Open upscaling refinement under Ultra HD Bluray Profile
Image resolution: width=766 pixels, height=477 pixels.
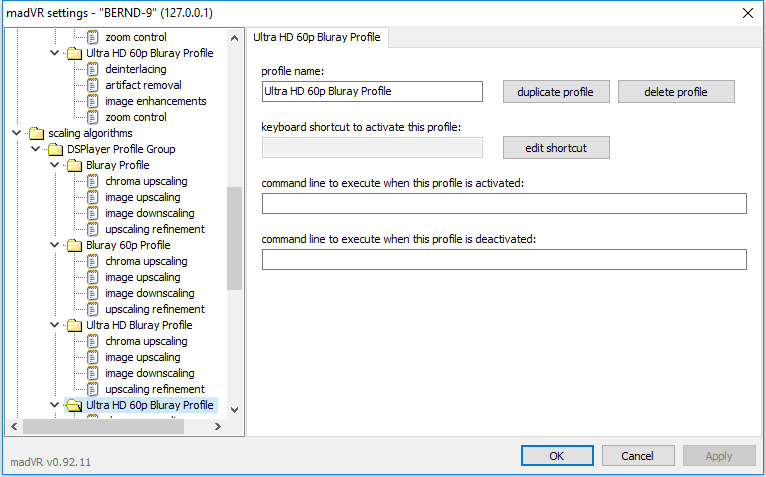pyautogui.click(x=155, y=390)
